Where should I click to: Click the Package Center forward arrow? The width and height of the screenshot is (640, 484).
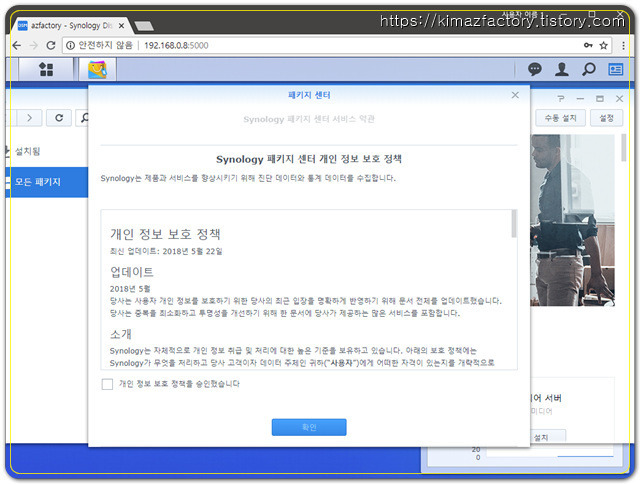[x=29, y=118]
